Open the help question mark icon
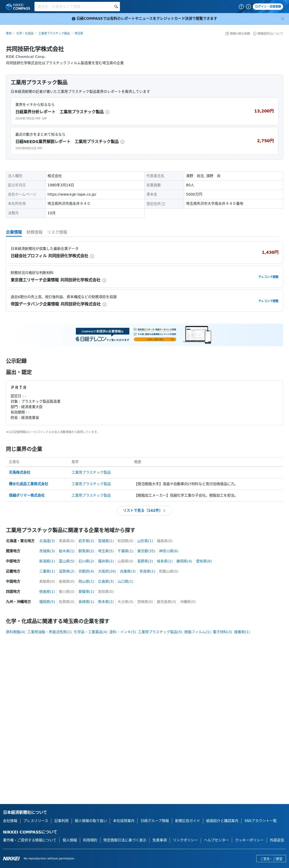 point(241,6)
